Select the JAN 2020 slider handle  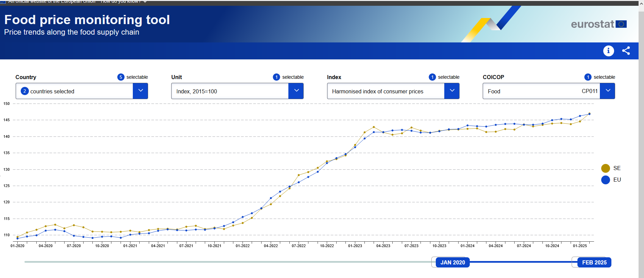coord(452,262)
